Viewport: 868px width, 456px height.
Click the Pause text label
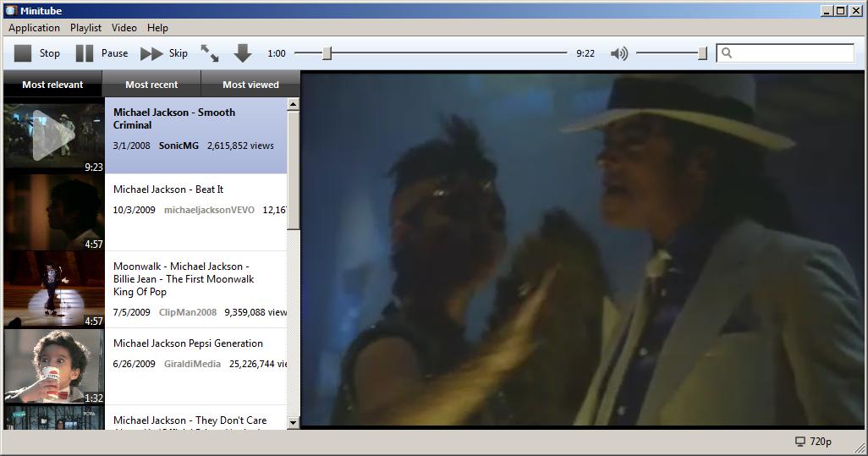114,53
